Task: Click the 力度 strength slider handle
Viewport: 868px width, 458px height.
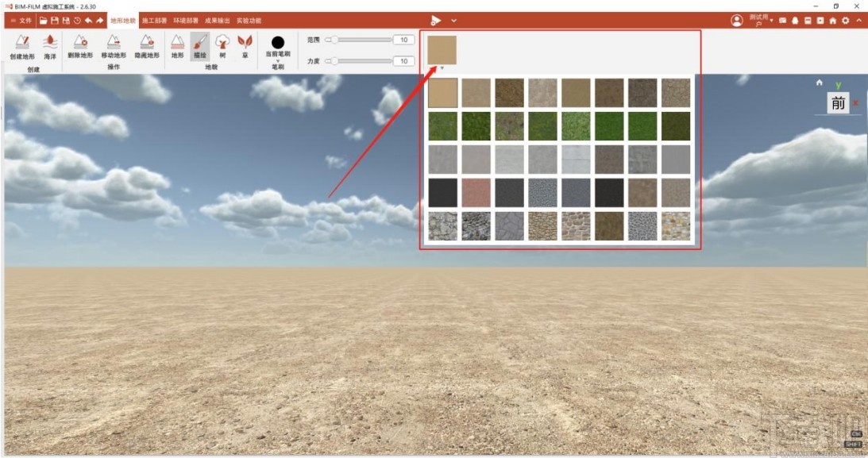Action: 335,61
